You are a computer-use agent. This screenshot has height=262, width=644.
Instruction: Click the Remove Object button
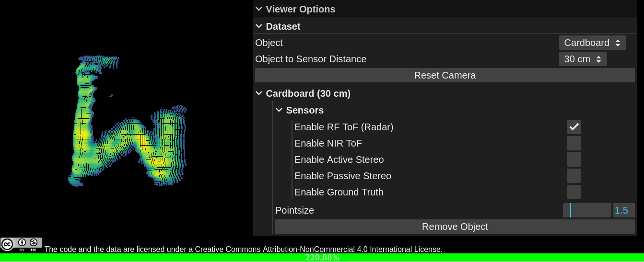(x=455, y=227)
